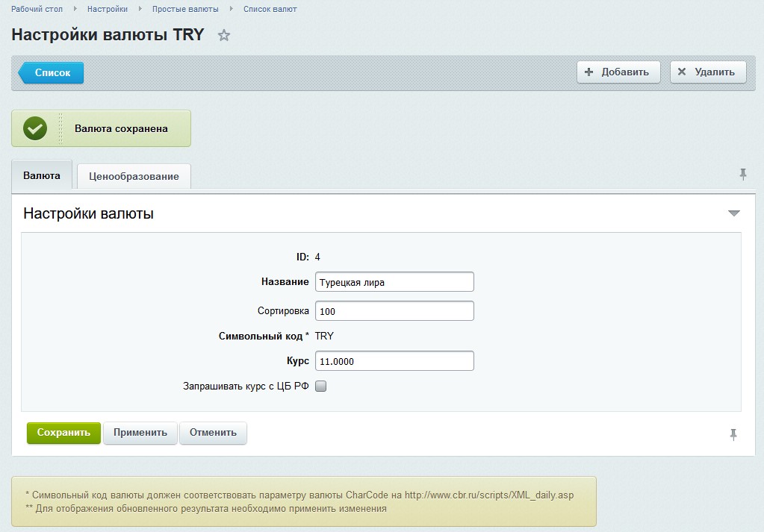The height and width of the screenshot is (532, 764).
Task: Click the 'Применить' button
Action: click(x=140, y=433)
